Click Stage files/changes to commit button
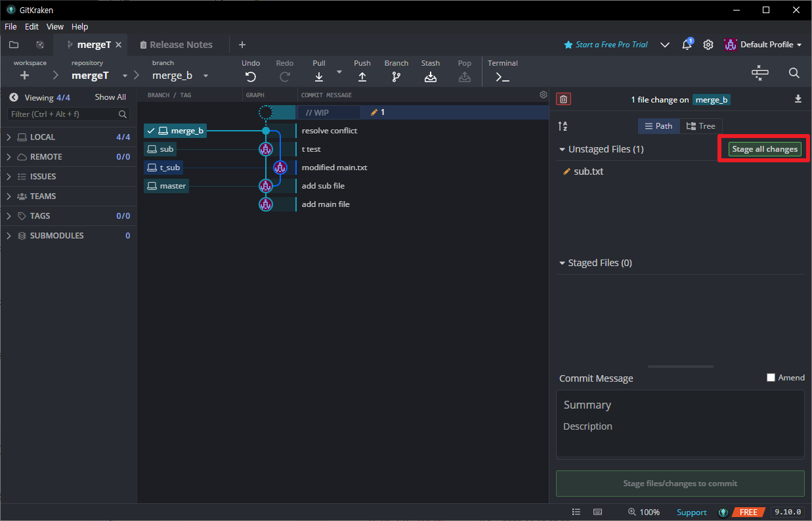 pos(680,484)
